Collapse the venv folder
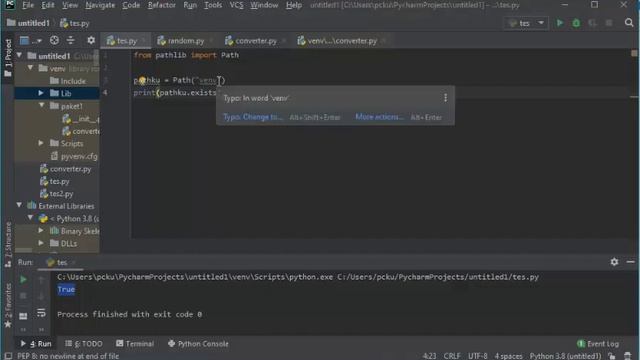 click(x=30, y=68)
